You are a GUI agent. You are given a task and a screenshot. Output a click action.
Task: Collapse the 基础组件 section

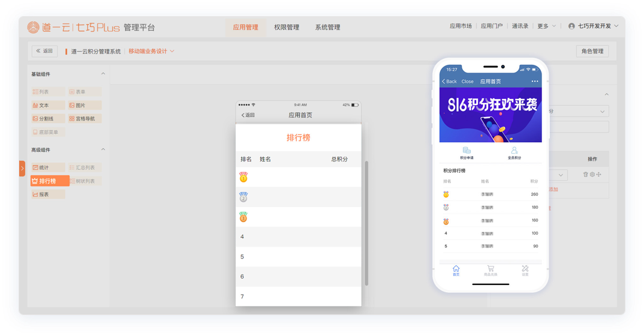coord(103,74)
